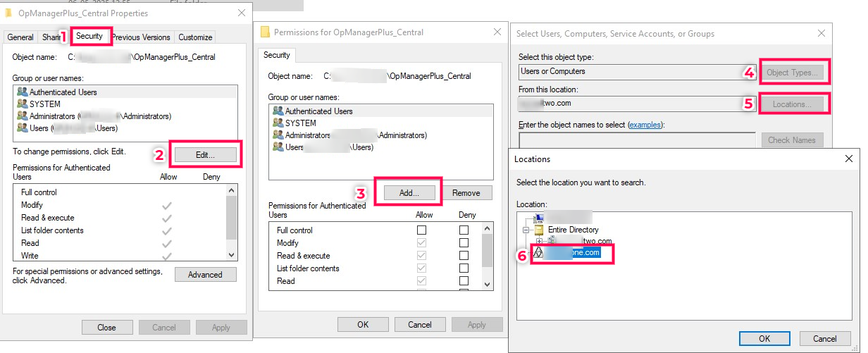The width and height of the screenshot is (868, 353).
Task: Click the Users group icon in Permissions dialog
Action: click(278, 147)
